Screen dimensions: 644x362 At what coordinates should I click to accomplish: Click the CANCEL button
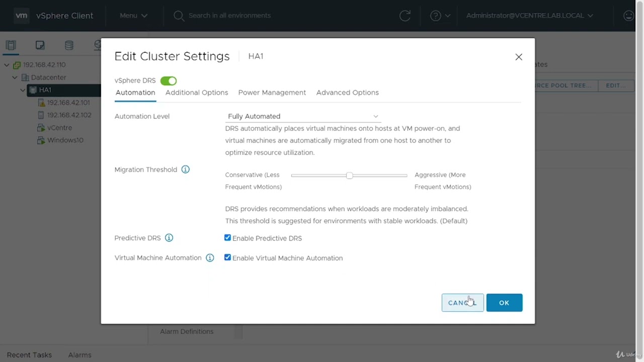[x=462, y=303]
